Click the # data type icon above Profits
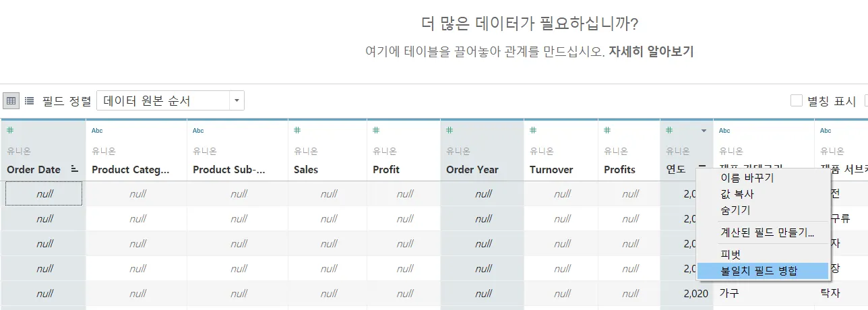The height and width of the screenshot is (310, 868). (607, 130)
